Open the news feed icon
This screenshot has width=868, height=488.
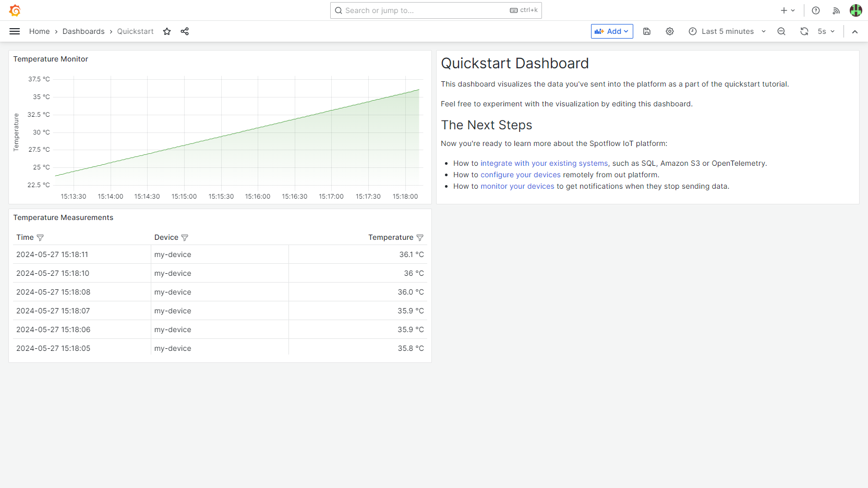836,10
